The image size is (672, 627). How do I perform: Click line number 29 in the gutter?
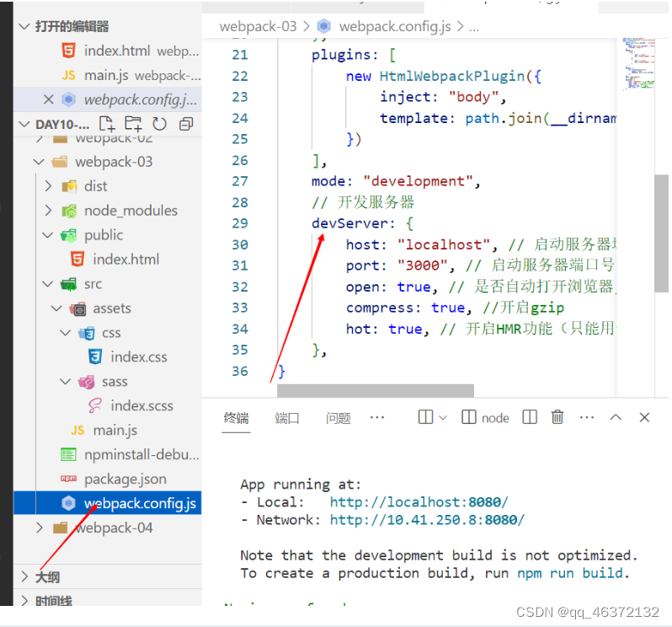(x=240, y=223)
